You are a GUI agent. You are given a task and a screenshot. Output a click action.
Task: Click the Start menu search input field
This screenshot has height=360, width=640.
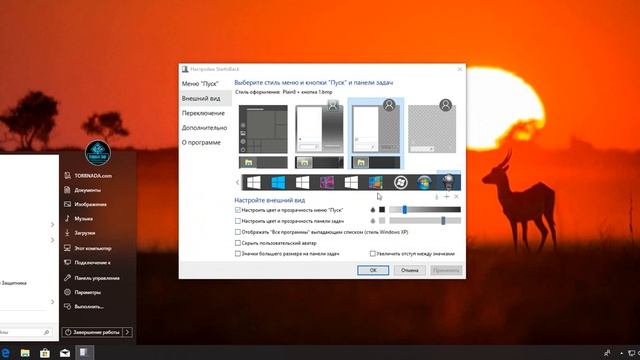[x=25, y=332]
